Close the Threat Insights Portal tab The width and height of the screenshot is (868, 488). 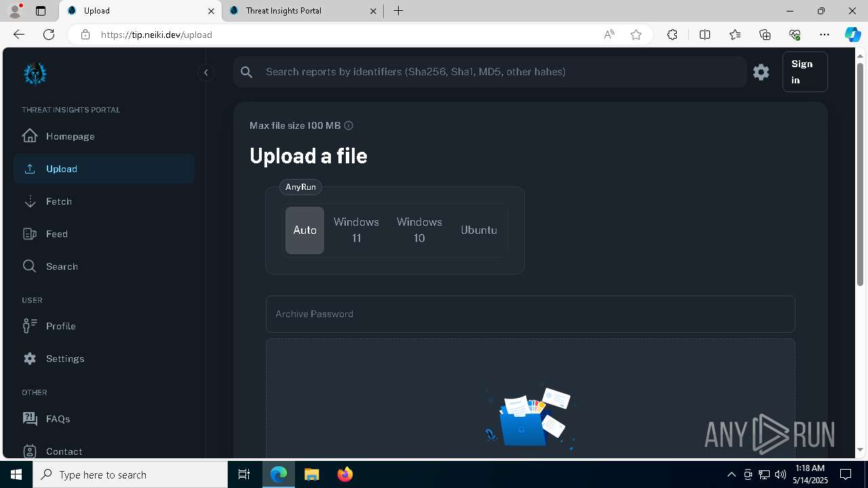pos(374,11)
